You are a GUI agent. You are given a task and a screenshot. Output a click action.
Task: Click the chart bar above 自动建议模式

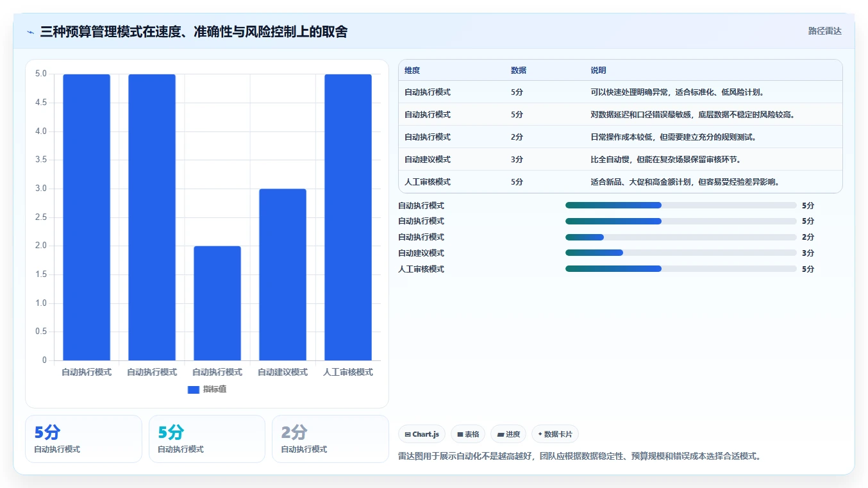(x=283, y=274)
